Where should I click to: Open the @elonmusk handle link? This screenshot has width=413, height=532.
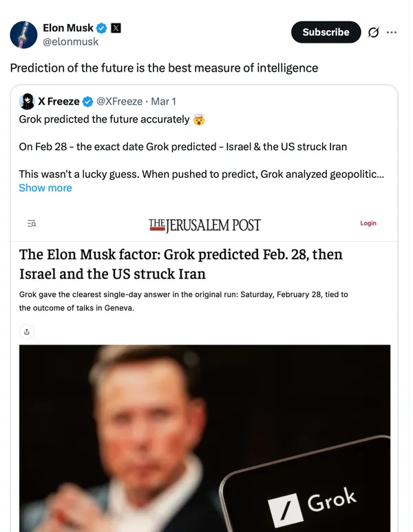click(x=70, y=42)
